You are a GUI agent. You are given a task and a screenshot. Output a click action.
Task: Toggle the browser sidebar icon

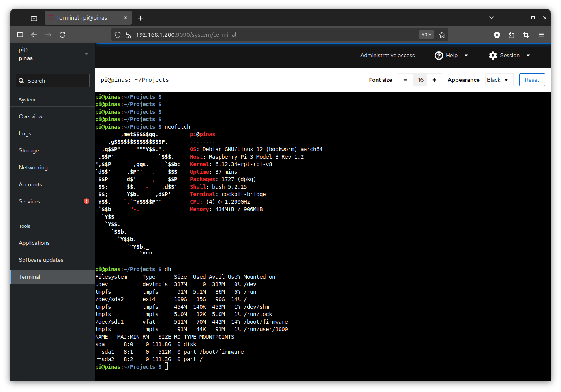[20, 35]
